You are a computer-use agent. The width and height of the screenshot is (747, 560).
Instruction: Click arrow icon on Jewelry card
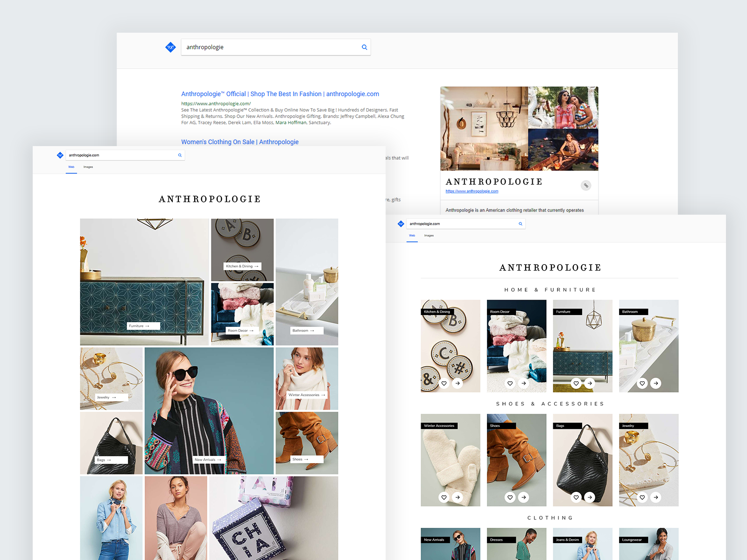point(656,497)
